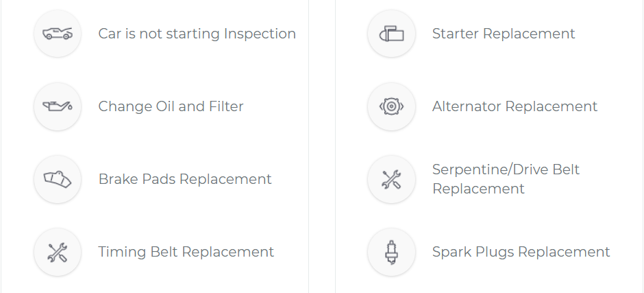Click circular badge next to Change Oil
This screenshot has height=293, width=644.
pyautogui.click(x=58, y=106)
